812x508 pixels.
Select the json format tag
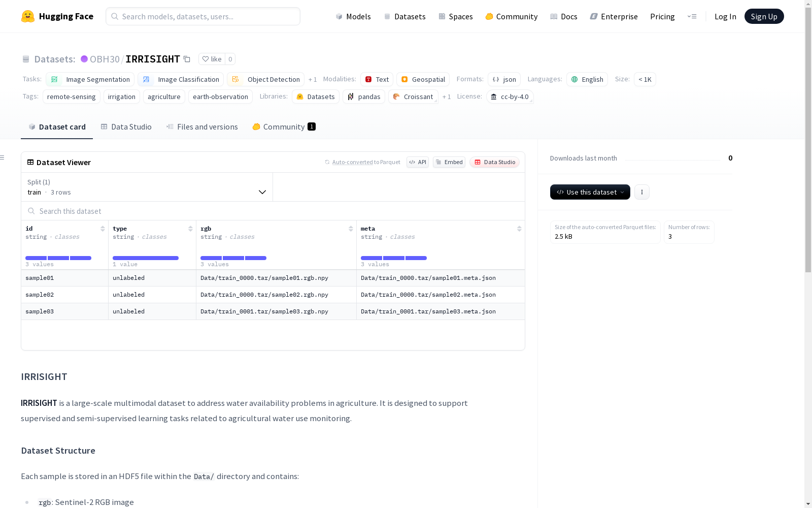click(x=504, y=79)
